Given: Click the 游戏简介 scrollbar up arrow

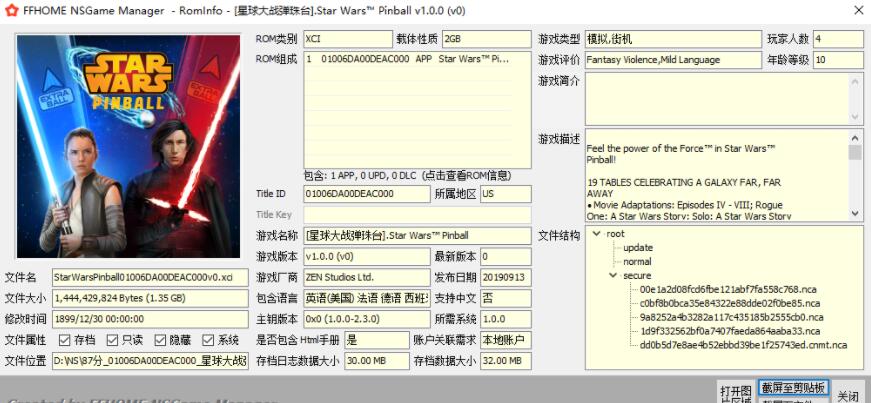Looking at the screenshot, I should (x=855, y=81).
